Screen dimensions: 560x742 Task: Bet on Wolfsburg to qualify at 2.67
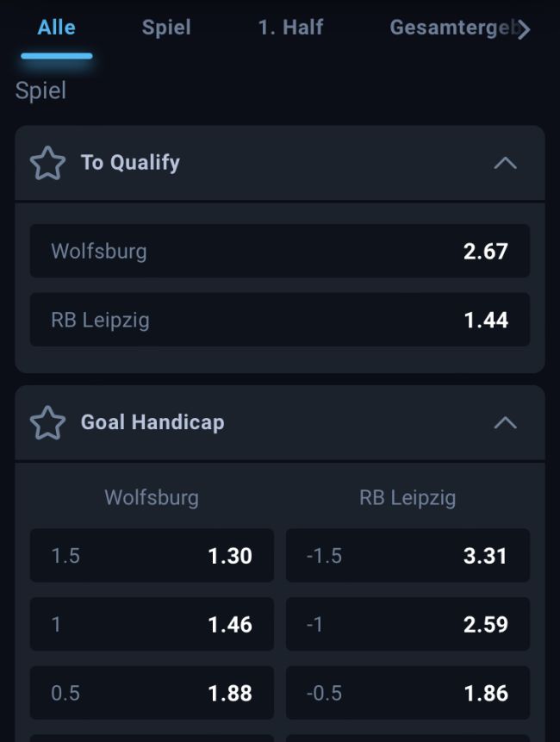[280, 252]
